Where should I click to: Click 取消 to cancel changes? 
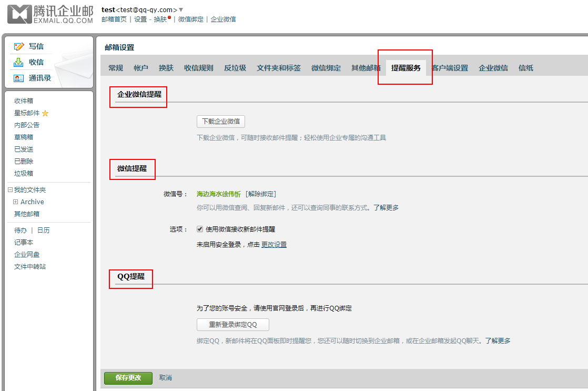point(165,378)
